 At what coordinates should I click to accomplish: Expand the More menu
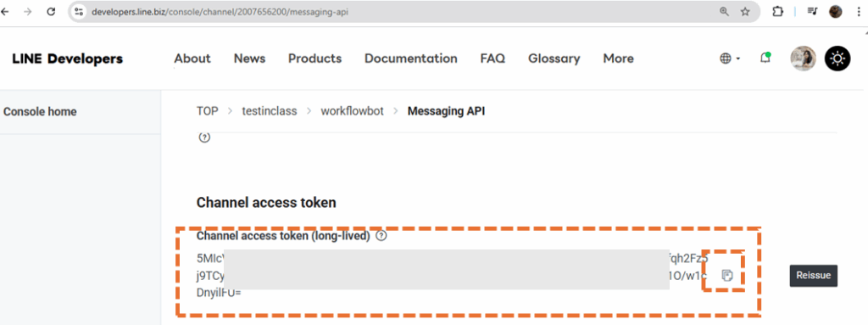(618, 59)
